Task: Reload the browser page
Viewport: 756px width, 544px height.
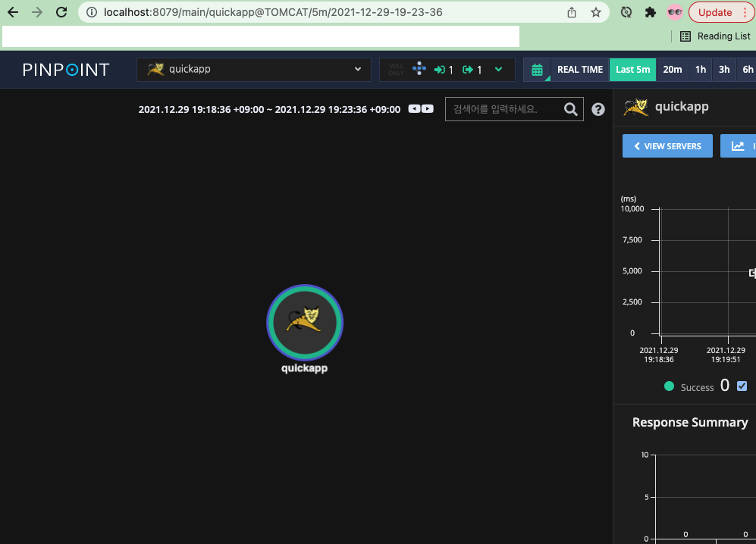Action: point(61,13)
